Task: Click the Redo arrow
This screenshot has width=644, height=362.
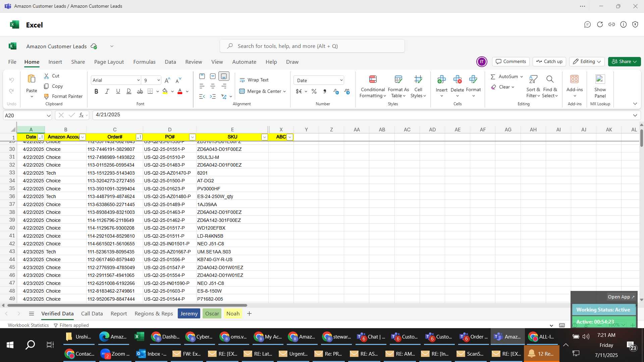Action: (12, 91)
